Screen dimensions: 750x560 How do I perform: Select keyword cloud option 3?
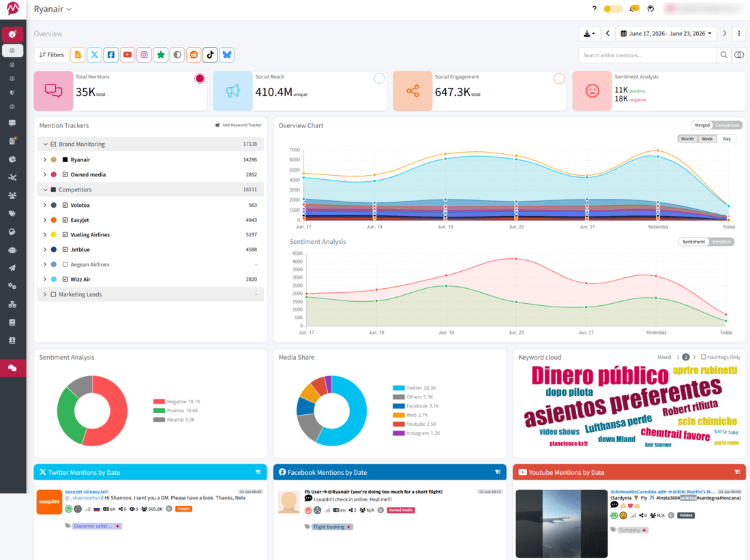pos(694,357)
